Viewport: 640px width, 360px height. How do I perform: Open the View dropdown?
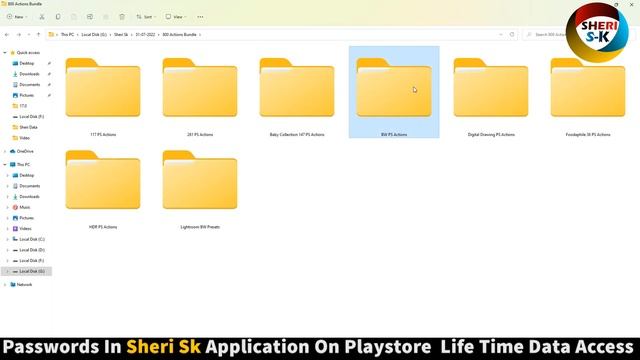pyautogui.click(x=176, y=17)
